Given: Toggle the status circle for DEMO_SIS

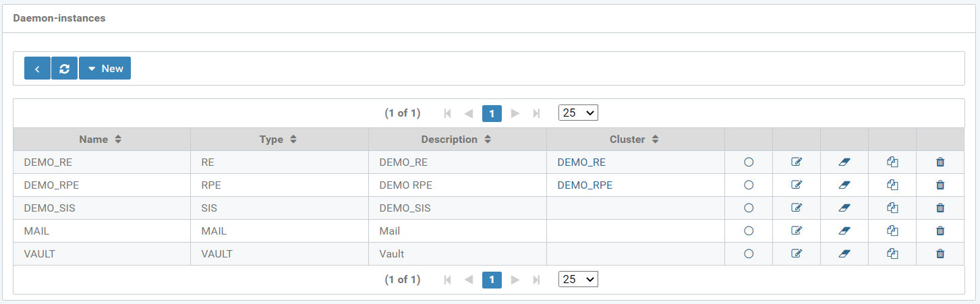Looking at the screenshot, I should 748,208.
